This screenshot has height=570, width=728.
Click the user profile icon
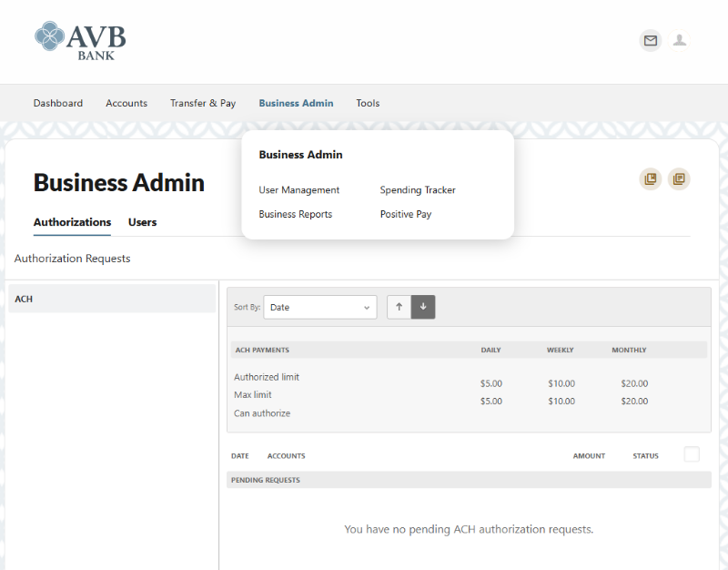680,41
